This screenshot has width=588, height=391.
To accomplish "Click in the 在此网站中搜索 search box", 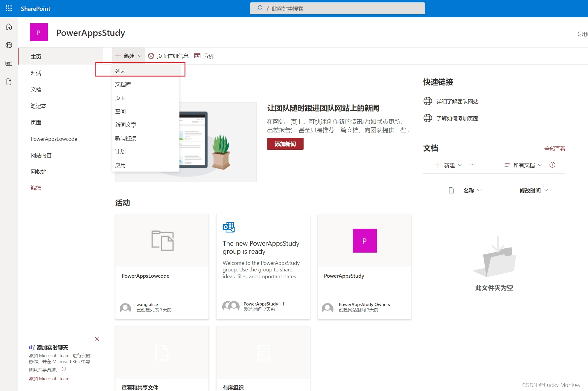I will point(337,8).
